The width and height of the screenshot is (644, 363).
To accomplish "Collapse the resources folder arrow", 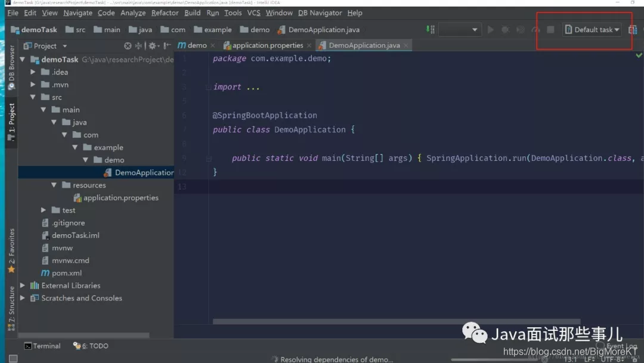I will [54, 185].
